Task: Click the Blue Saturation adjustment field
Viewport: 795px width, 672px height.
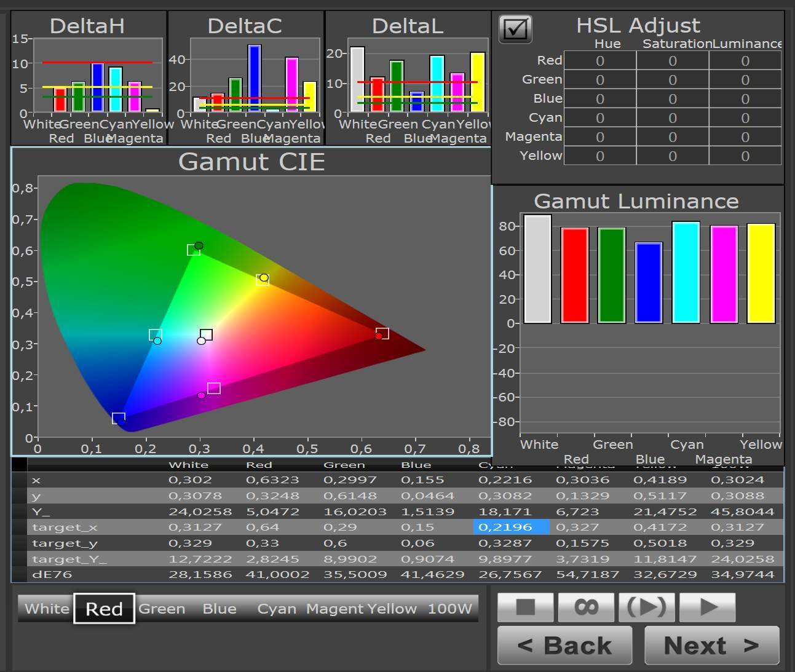Action: pyautogui.click(x=673, y=99)
